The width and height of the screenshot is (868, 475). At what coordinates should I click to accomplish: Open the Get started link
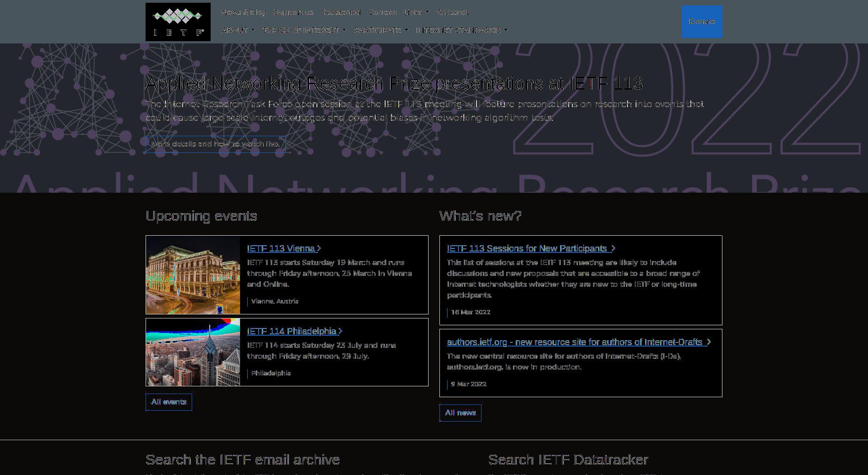340,12
